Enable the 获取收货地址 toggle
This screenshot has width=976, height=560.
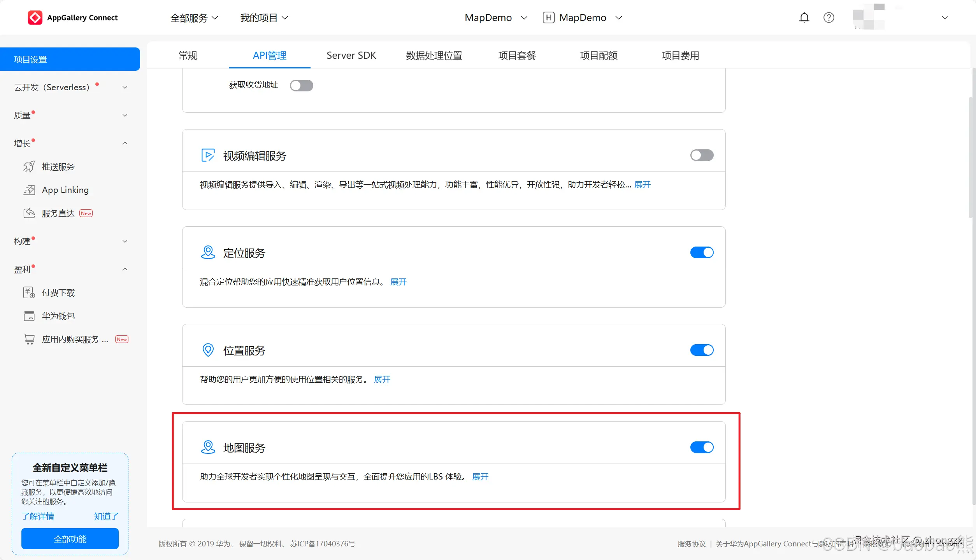(x=302, y=85)
